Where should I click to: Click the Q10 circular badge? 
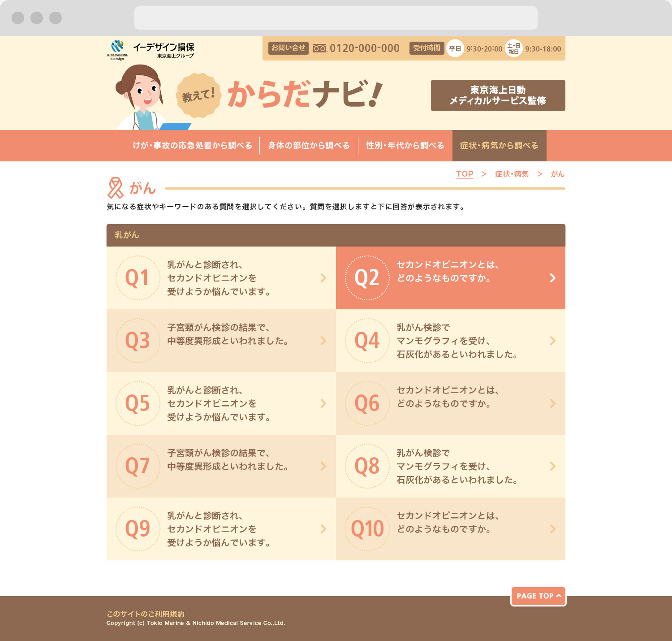tap(367, 529)
